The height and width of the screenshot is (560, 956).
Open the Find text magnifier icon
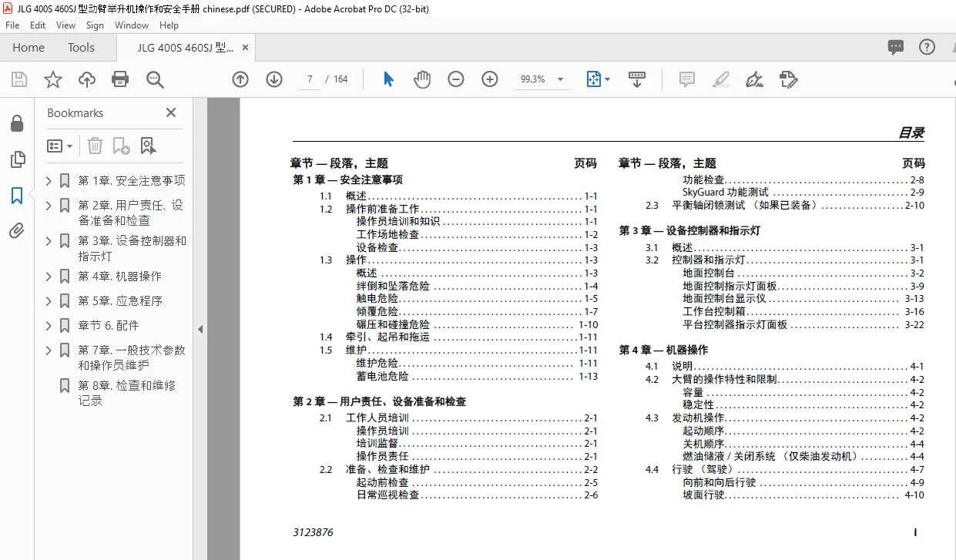click(x=155, y=79)
